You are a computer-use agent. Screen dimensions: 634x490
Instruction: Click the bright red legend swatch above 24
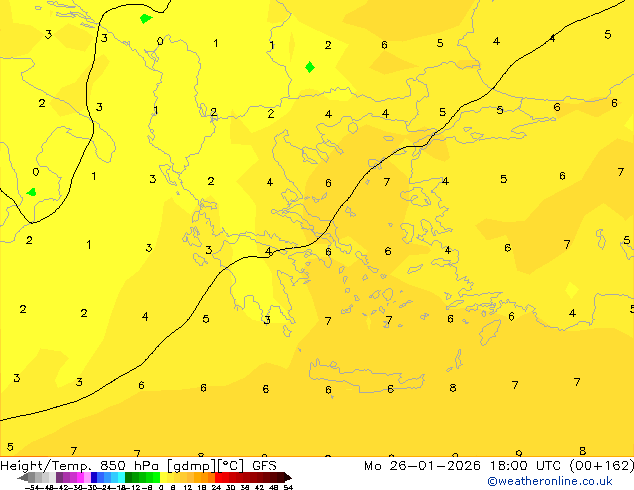pos(218,477)
